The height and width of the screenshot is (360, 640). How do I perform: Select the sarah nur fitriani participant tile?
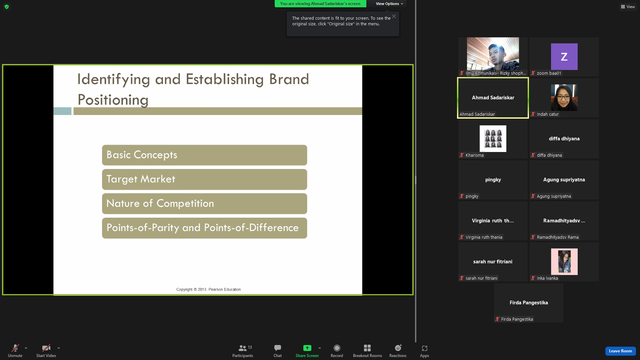point(493,262)
